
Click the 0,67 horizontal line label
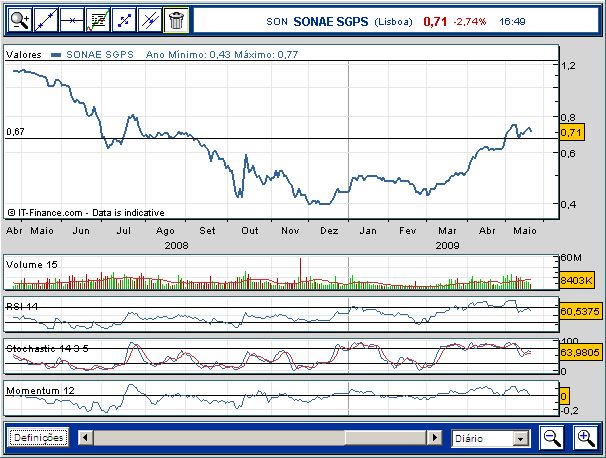tap(15, 132)
